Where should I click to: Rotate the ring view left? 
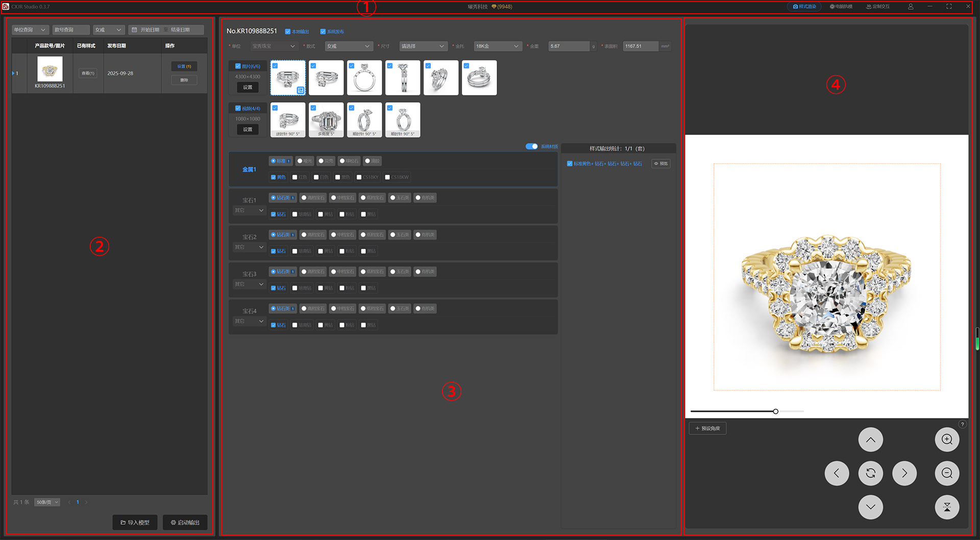[x=837, y=473]
